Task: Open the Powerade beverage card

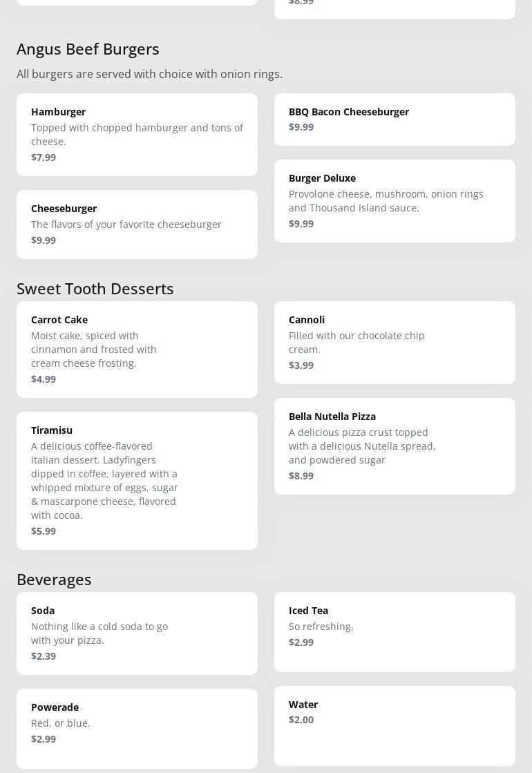Action: (137, 728)
